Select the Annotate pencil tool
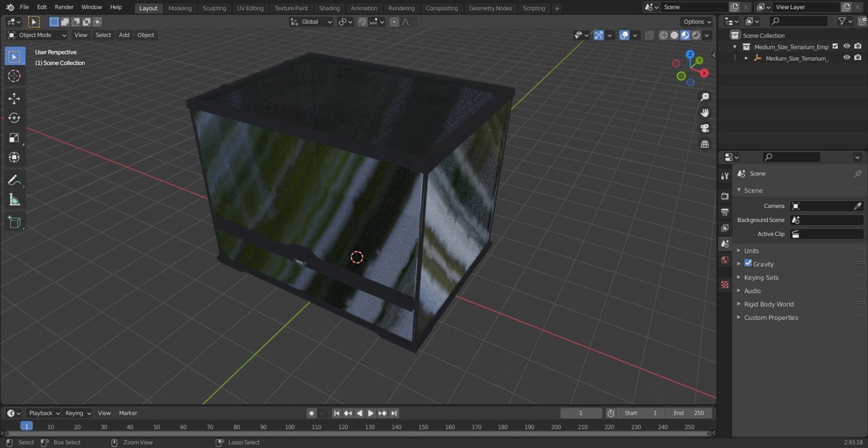 [x=14, y=180]
